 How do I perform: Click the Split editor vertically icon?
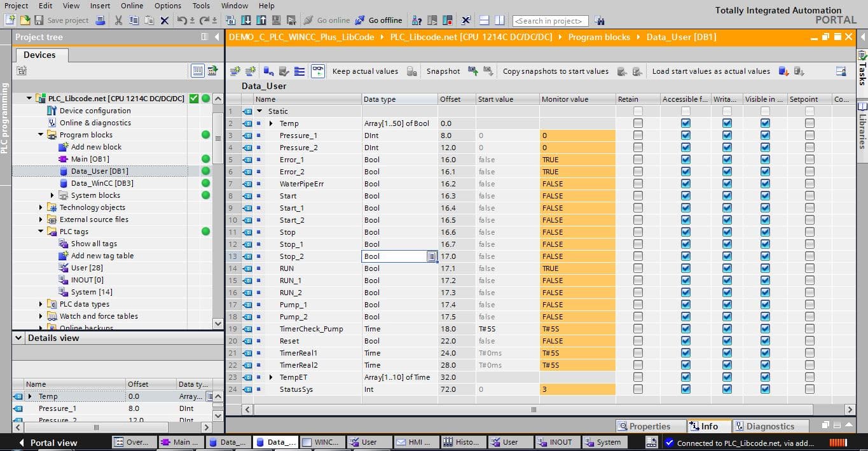coord(500,20)
